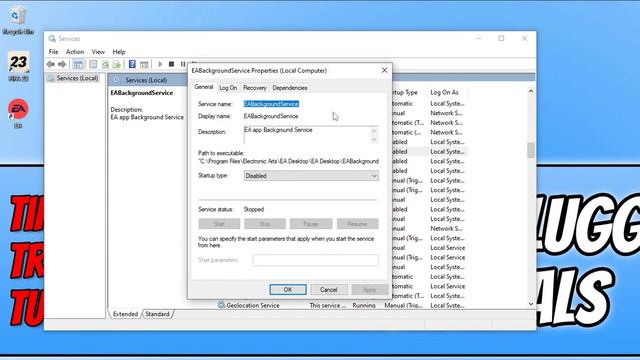This screenshot has height=360, width=640.
Task: Click the partly hidden Startup Type column header
Action: (x=405, y=92)
